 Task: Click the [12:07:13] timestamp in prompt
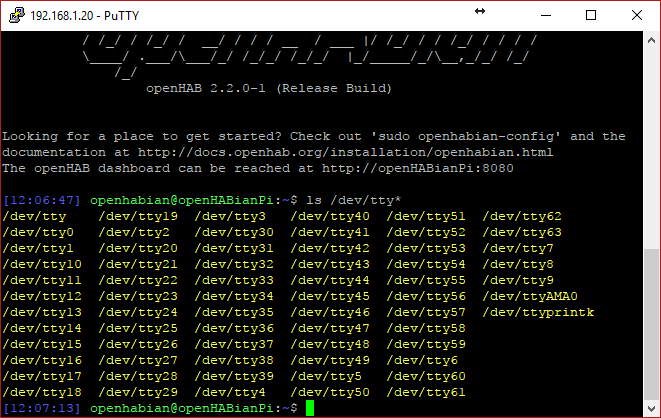[x=41, y=408]
